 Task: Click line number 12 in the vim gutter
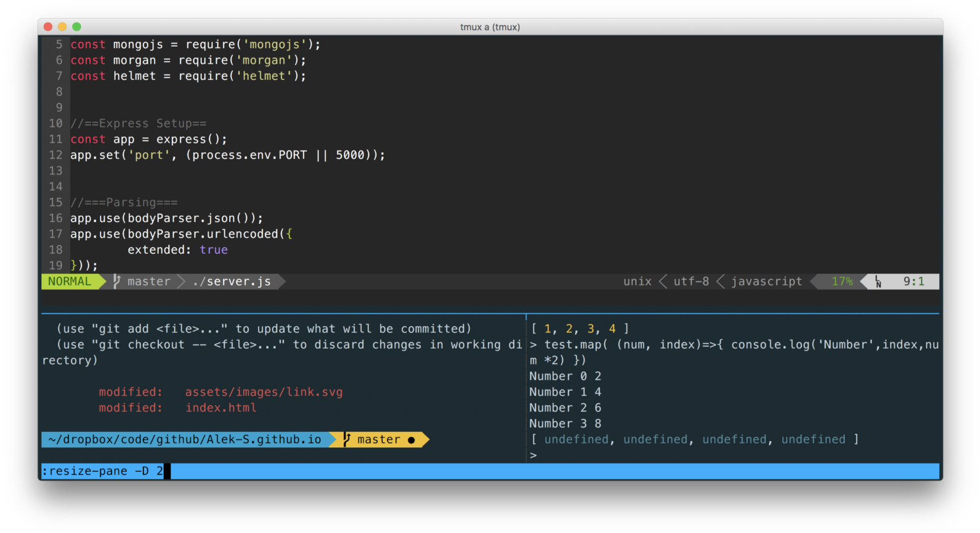[x=55, y=155]
